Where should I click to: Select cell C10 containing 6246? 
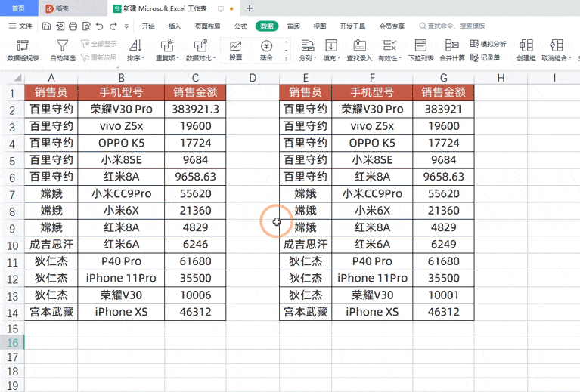[195, 244]
